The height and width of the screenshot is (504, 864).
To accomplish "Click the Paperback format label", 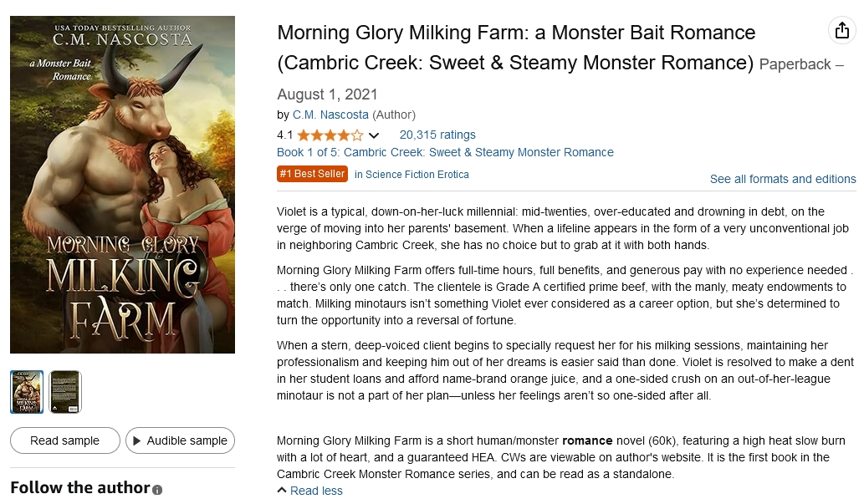I will pos(795,64).
